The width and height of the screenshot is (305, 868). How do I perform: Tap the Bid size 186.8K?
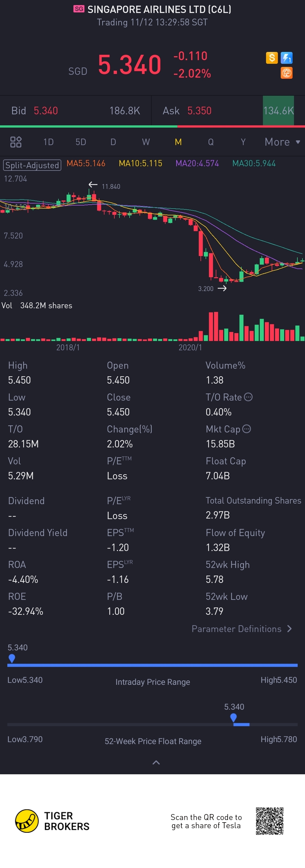coord(125,111)
